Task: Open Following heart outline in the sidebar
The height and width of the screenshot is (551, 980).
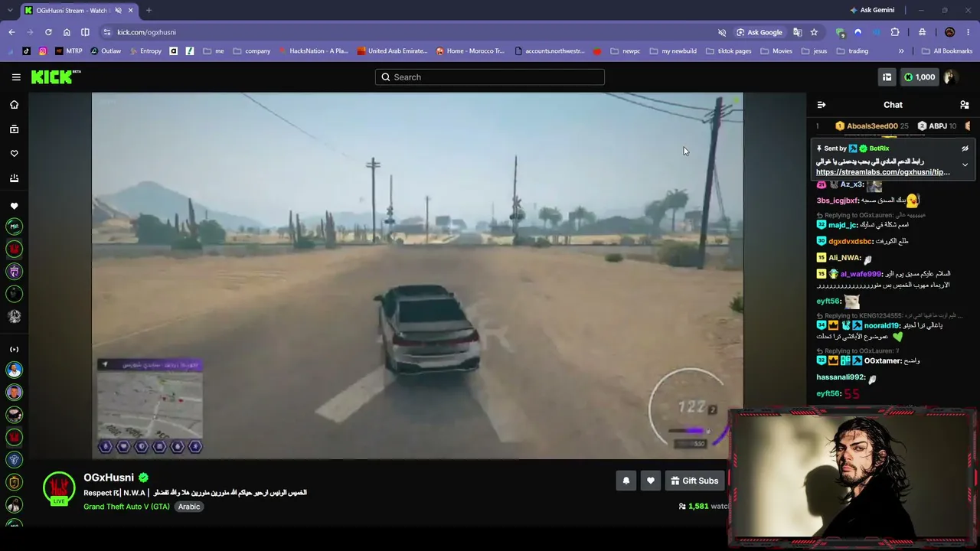Action: pyautogui.click(x=14, y=154)
